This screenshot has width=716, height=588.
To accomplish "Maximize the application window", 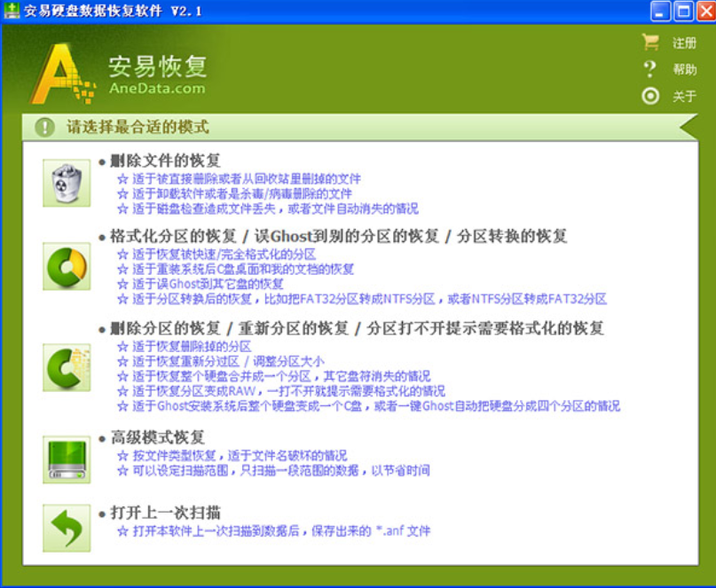I will pos(683,12).
